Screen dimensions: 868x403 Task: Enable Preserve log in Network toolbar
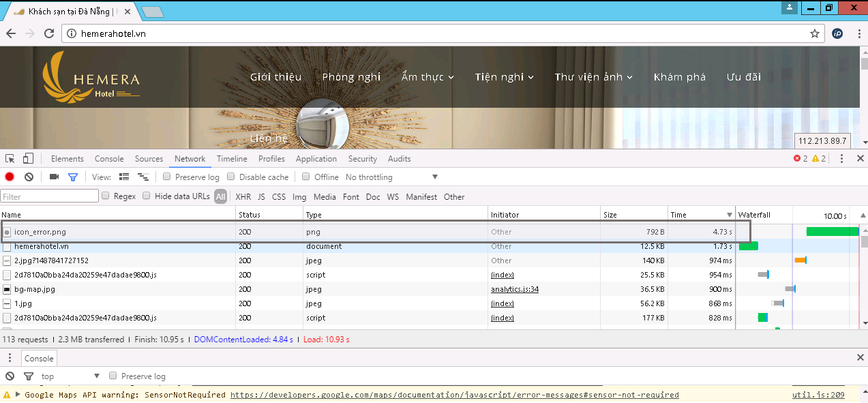167,177
